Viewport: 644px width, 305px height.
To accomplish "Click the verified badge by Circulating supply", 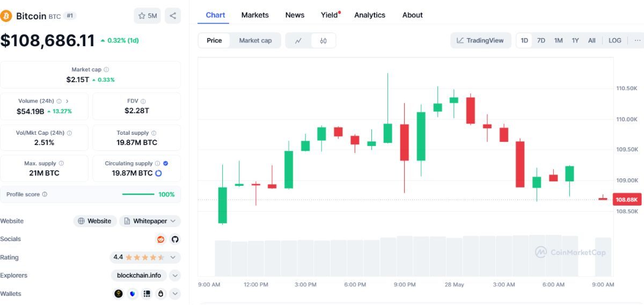I will pyautogui.click(x=165, y=163).
